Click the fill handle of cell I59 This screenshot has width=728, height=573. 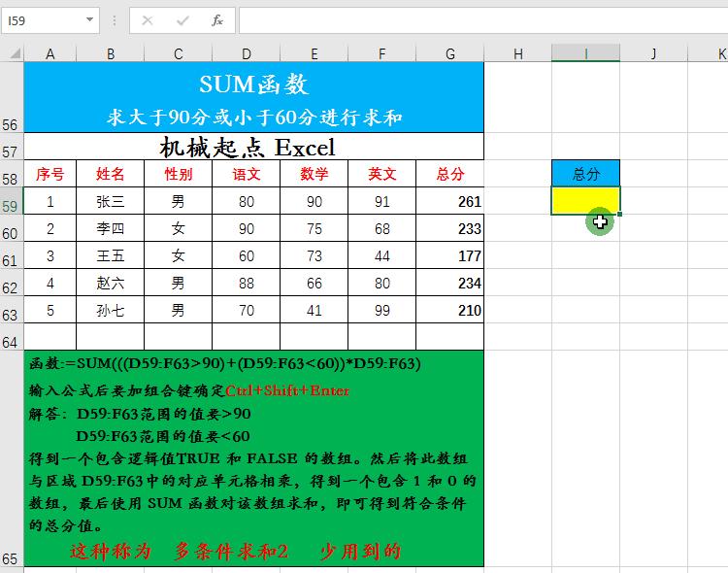point(620,215)
